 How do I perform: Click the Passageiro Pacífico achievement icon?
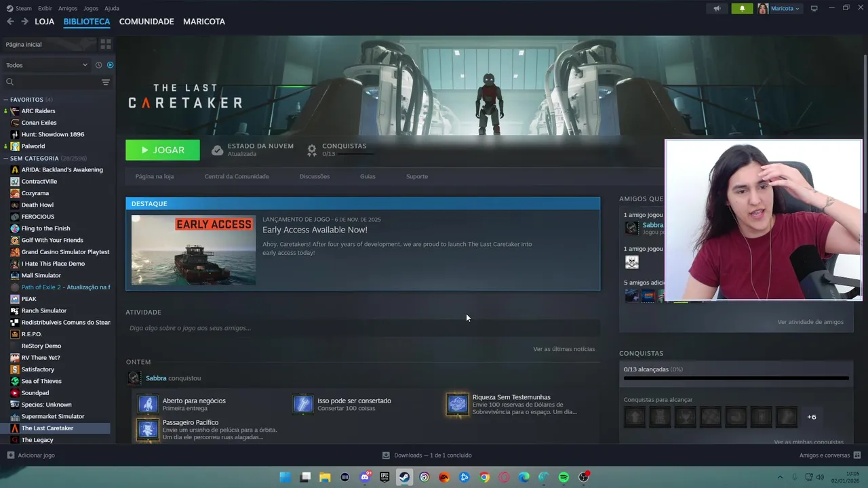click(148, 429)
